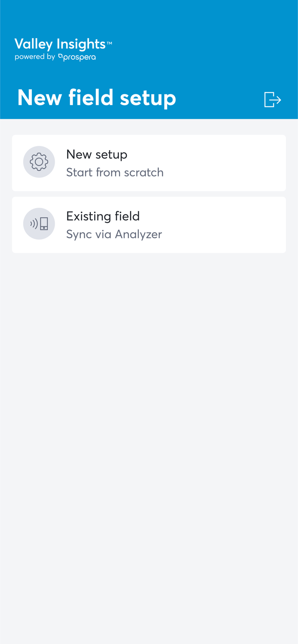Open the "New setup" title label

pos(97,155)
